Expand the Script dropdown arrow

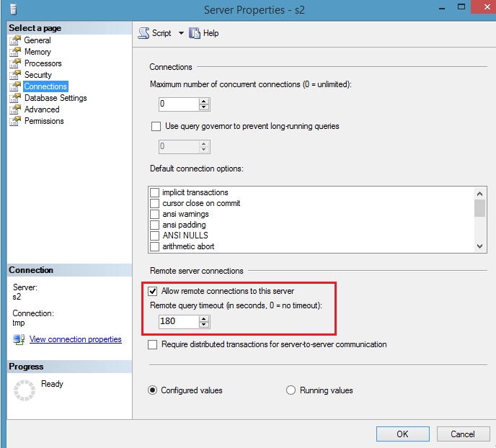click(181, 33)
